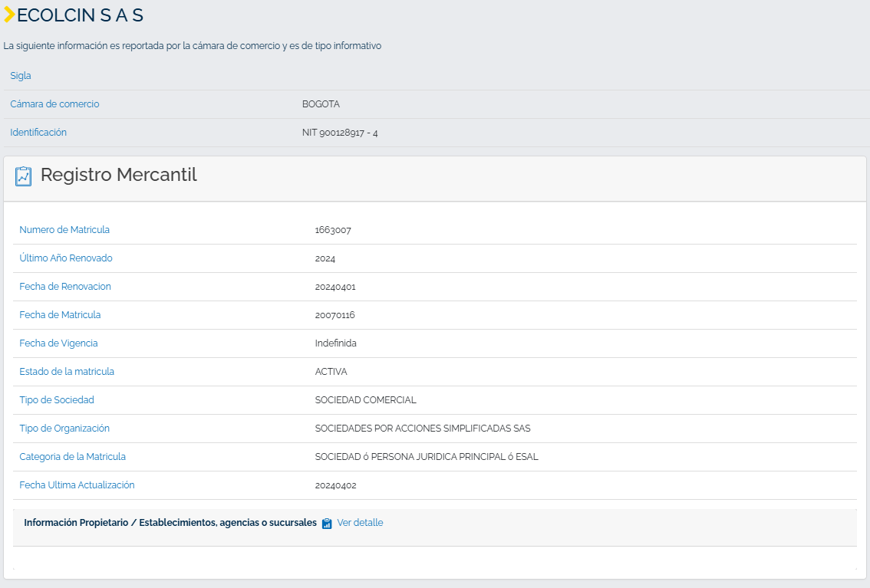Select the Fecha de Matricula label
The width and height of the screenshot is (870, 588).
[x=60, y=315]
